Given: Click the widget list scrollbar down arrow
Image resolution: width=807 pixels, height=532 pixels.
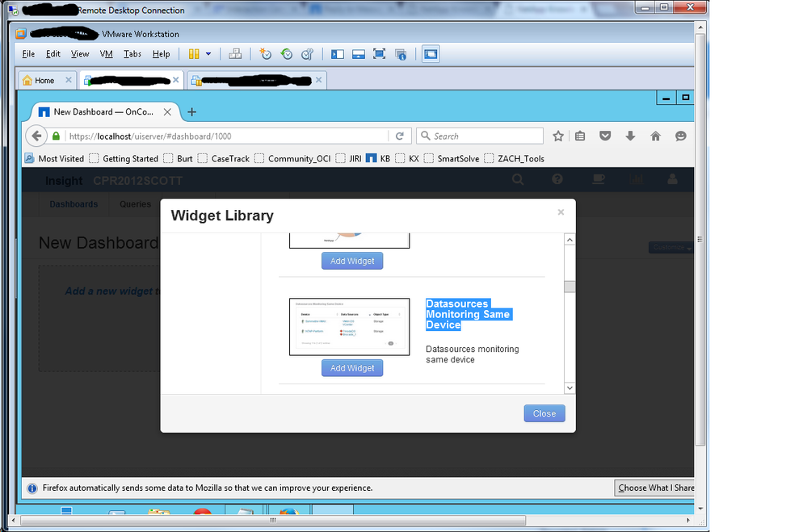Looking at the screenshot, I should click(570, 388).
